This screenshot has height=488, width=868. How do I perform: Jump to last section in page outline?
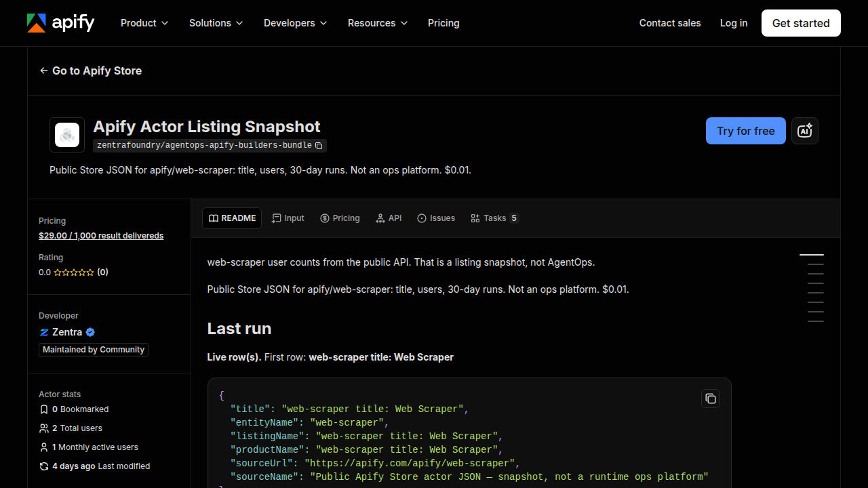[816, 321]
